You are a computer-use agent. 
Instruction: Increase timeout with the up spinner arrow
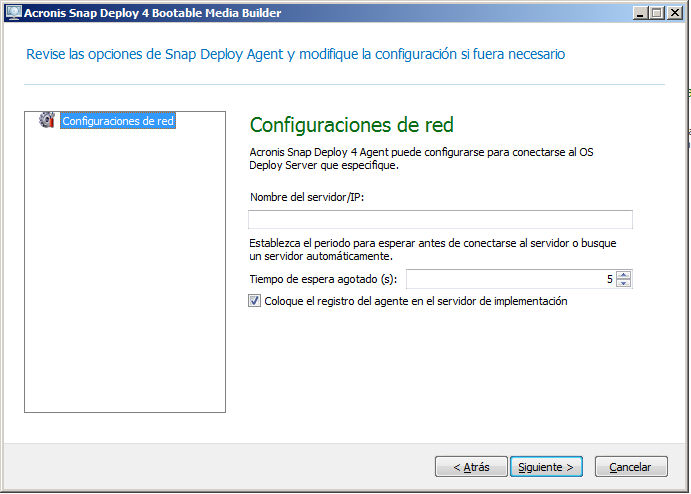pos(624,275)
